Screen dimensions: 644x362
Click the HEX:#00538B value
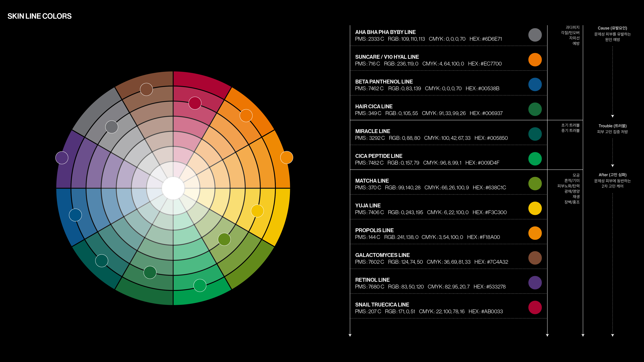click(483, 88)
